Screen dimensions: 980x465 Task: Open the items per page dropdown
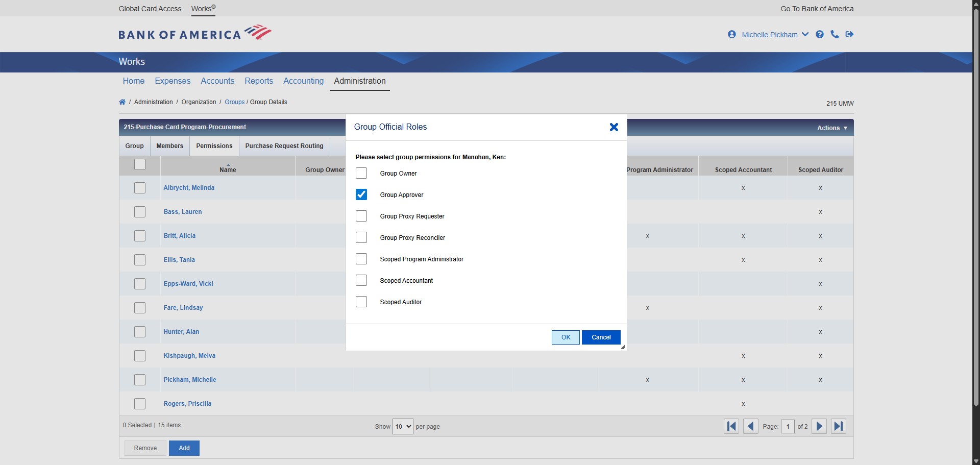pos(402,427)
